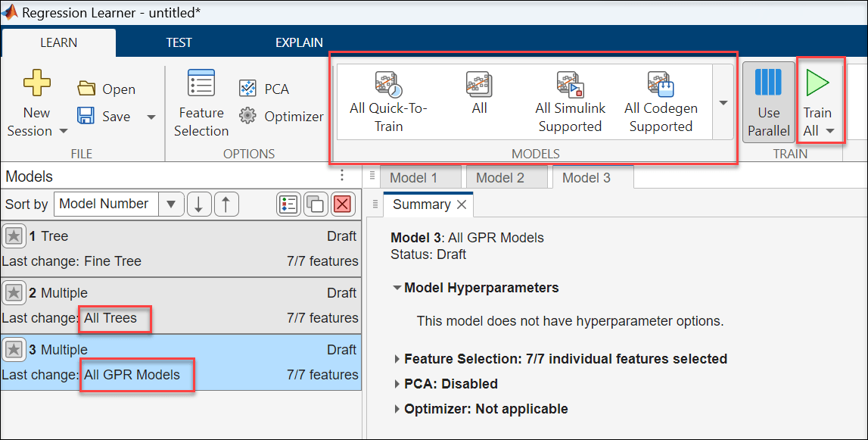Expand the Feature Selection section
Screen dimensions: 868x440
tap(397, 359)
